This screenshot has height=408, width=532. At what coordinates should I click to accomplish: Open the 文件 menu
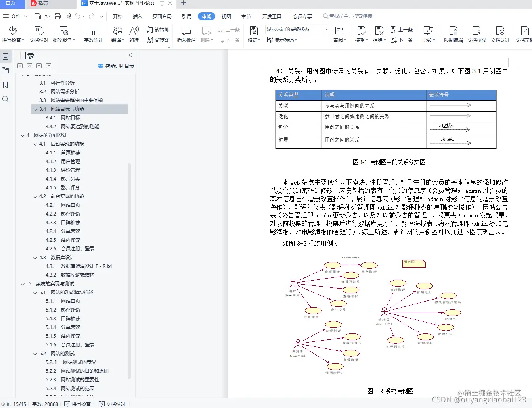tap(15, 16)
